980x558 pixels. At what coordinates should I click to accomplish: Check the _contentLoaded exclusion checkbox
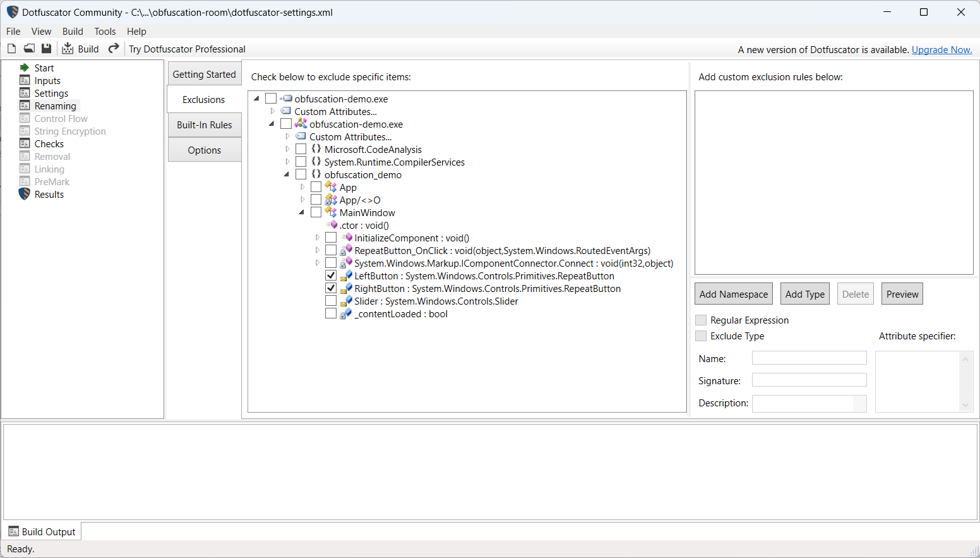[331, 313]
